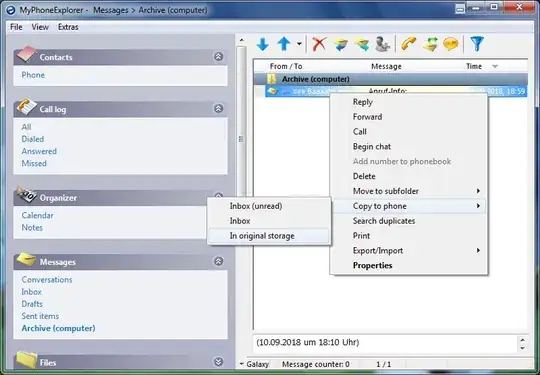Click the speech bubble chat icon
This screenshot has height=375, width=540.
(450, 44)
